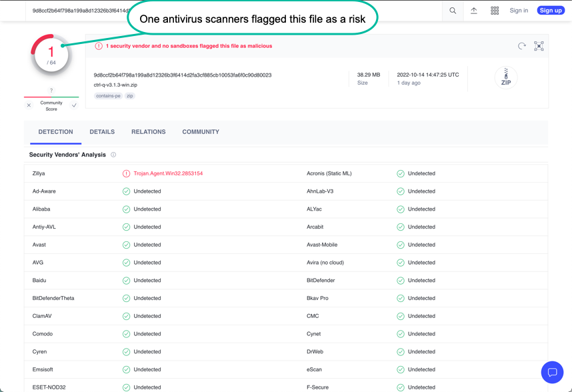Viewport: 572px width, 392px height.
Task: Click the ZIP file type icon
Action: (x=506, y=77)
